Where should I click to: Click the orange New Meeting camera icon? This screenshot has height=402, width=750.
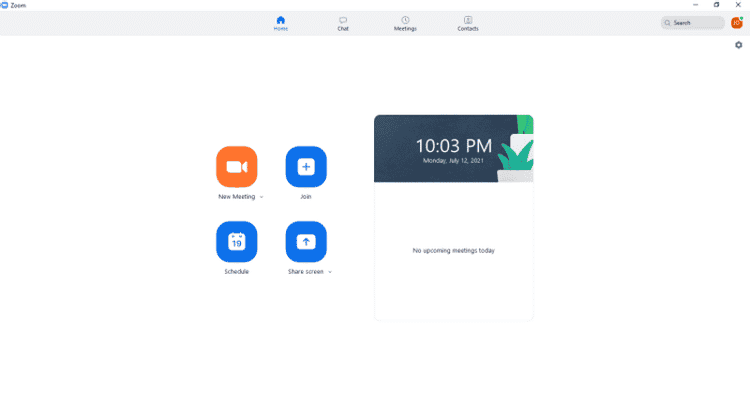(236, 167)
